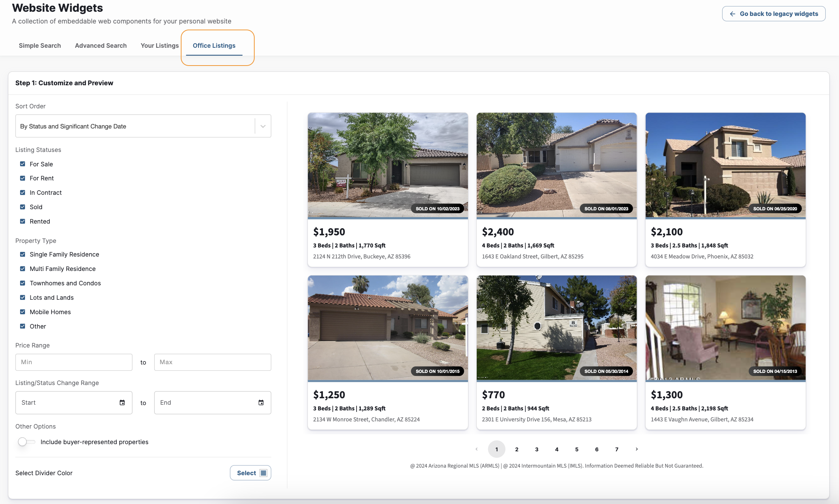Click the 1443 E Vaughn Avenue address

tap(702, 419)
